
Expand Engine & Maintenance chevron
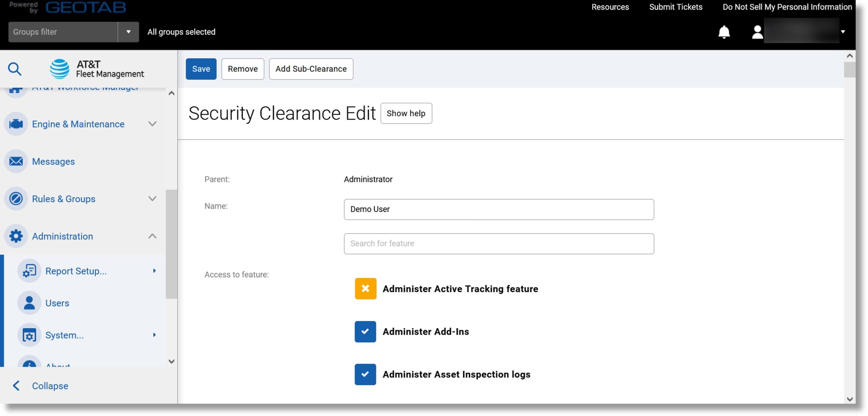[153, 124]
